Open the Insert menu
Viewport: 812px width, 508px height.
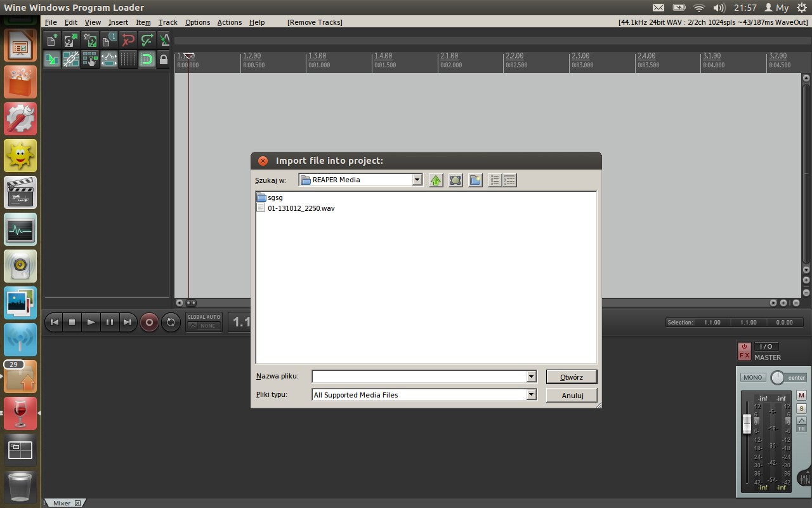pyautogui.click(x=118, y=22)
